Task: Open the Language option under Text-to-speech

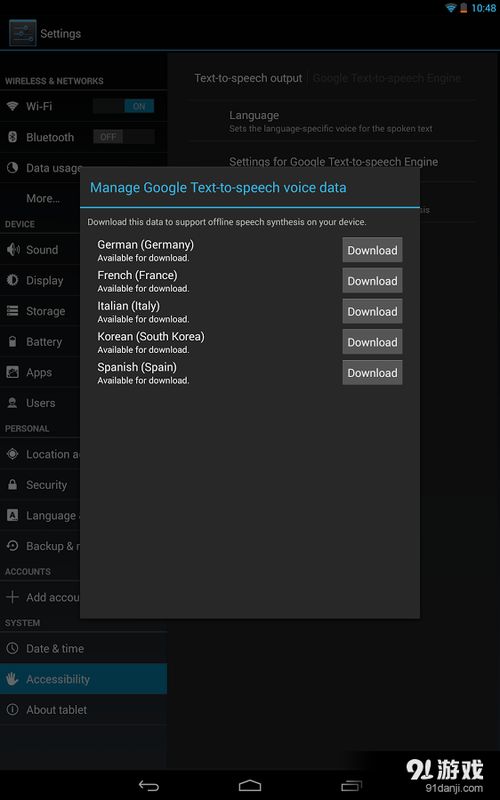Action: pos(332,121)
